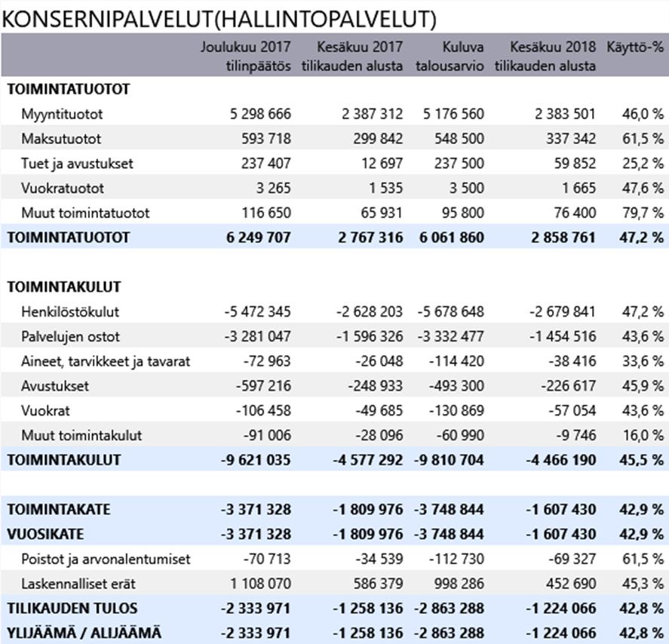Click 'Kesäkuu 2017 tilikauden alusta' column header
The width and height of the screenshot is (669, 644).
point(352,57)
